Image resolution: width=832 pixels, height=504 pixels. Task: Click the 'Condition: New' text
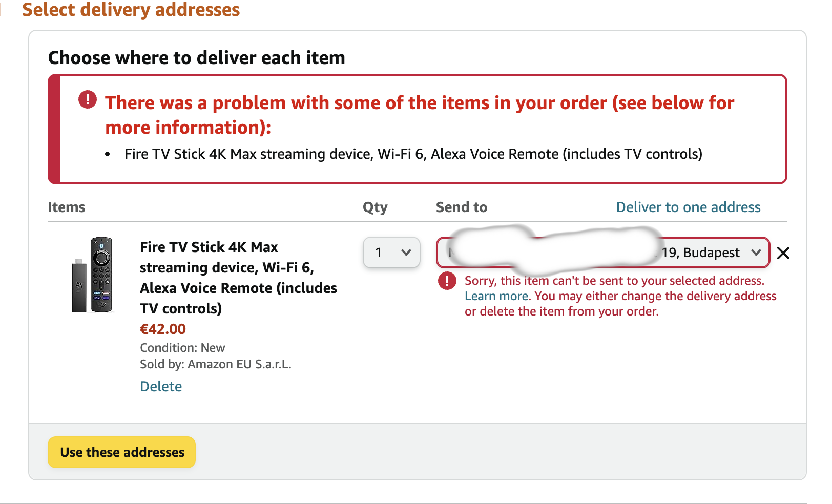click(182, 348)
